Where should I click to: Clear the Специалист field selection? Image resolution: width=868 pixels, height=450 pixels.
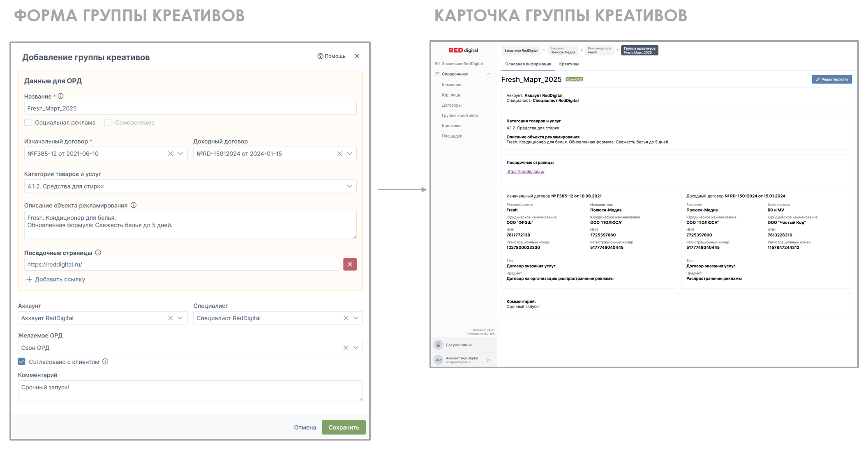[x=346, y=318]
